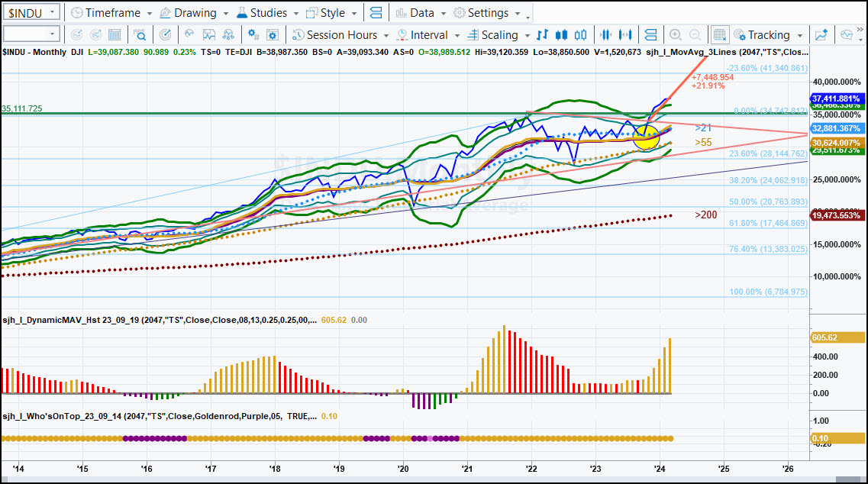Open the Tracking dropdown
The height and width of the screenshot is (484, 868).
click(768, 35)
